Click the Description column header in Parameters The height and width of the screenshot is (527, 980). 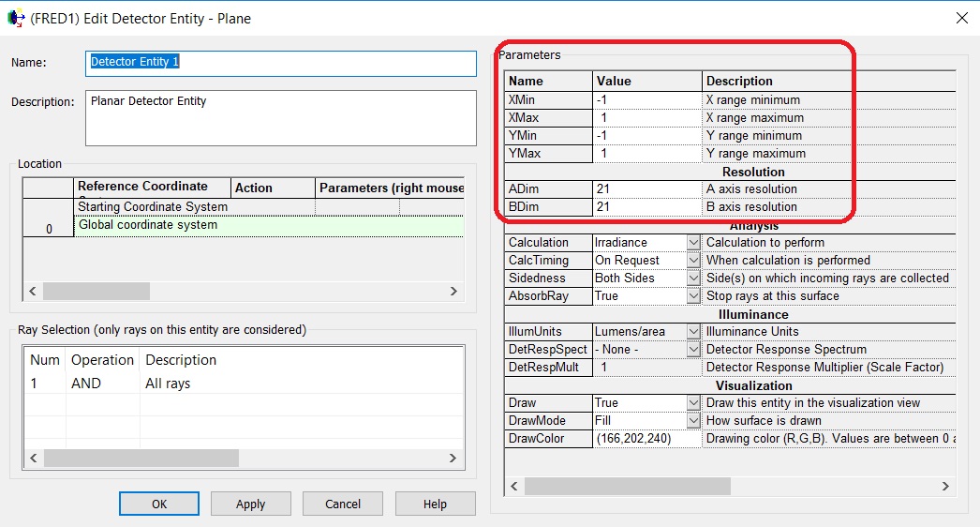(x=829, y=81)
